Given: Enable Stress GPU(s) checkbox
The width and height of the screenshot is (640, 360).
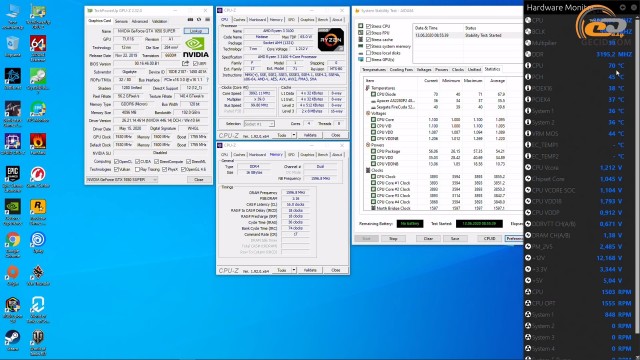Looking at the screenshot, I should [x=369, y=60].
